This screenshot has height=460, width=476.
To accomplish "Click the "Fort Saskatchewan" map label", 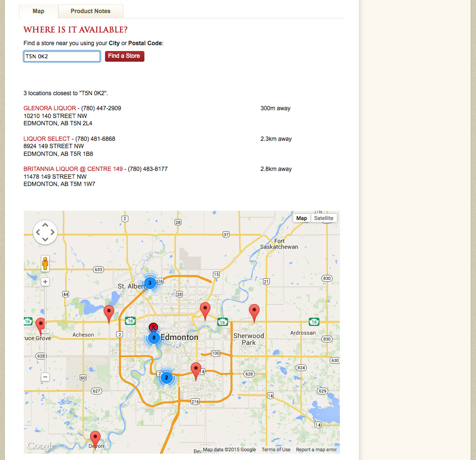I will pos(279,244).
